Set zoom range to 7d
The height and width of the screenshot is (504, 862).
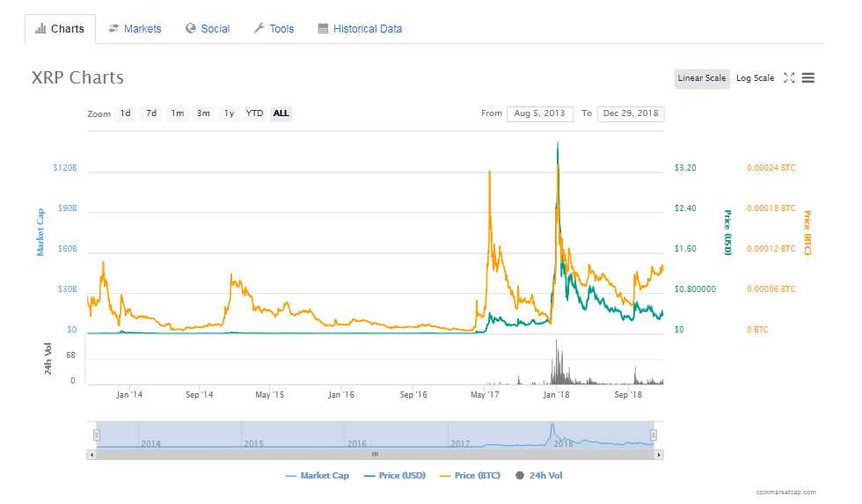151,113
